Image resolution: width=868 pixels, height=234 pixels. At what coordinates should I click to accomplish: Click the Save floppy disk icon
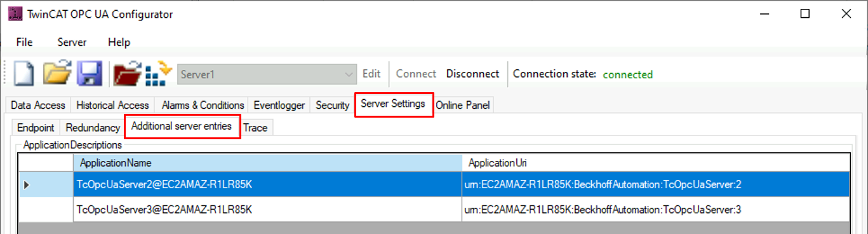tap(90, 73)
